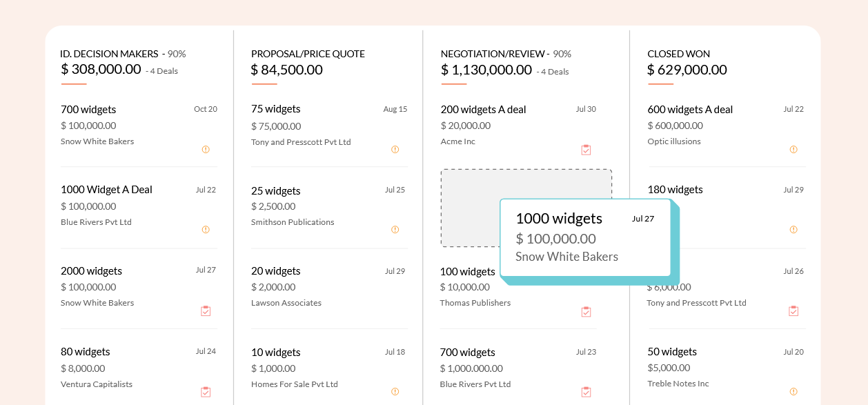Click the alert icon on the 180 widgets card
The image size is (868, 405).
tap(793, 229)
